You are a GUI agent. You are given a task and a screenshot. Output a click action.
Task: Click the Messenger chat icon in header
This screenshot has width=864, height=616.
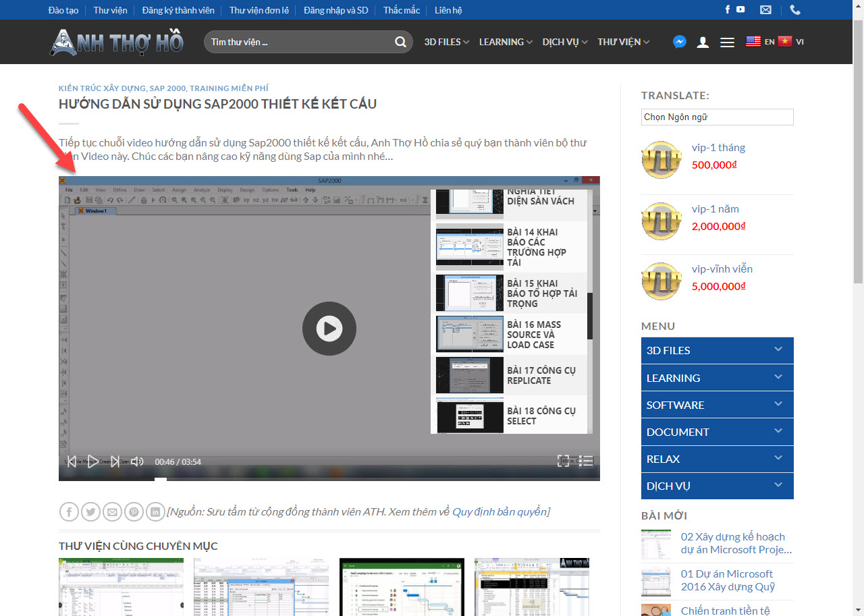[680, 42]
